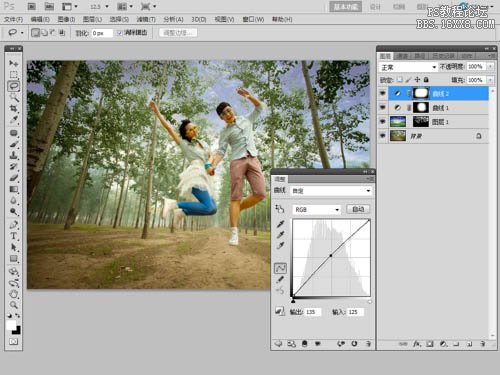Toggle lock position for the layer
This screenshot has width=500, height=375.
[x=417, y=80]
